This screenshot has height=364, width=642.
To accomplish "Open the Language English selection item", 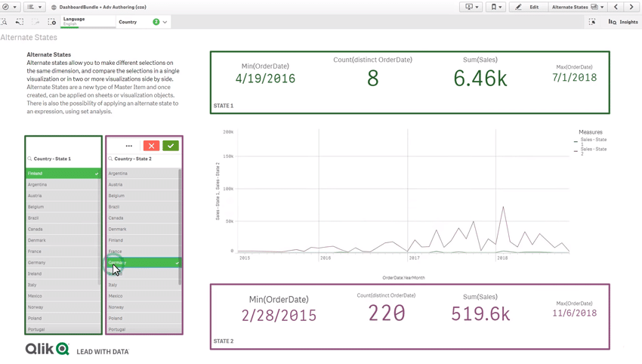I will [88, 21].
